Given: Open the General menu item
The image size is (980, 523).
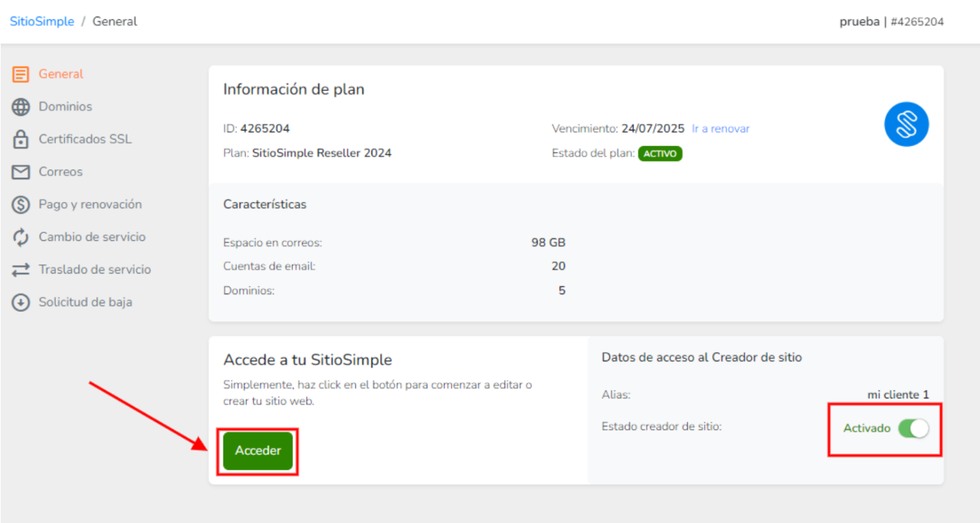Looking at the screenshot, I should point(61,74).
